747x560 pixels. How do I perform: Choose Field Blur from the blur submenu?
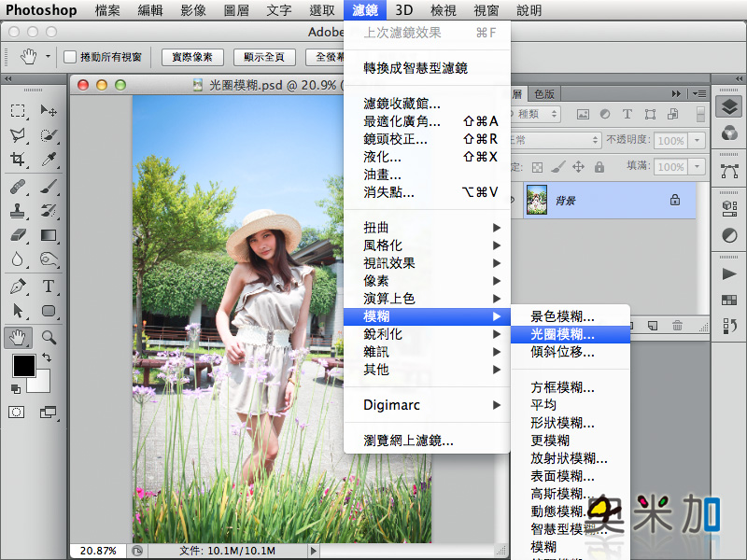[x=571, y=316]
